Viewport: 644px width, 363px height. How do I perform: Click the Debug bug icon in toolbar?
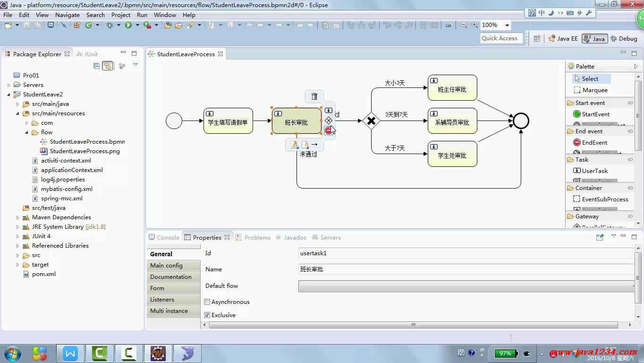[110, 25]
